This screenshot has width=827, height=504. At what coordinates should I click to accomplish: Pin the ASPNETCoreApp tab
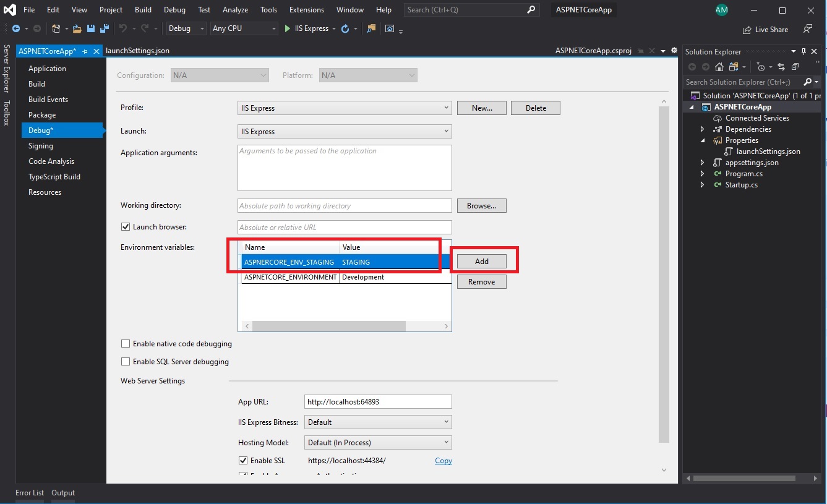85,51
